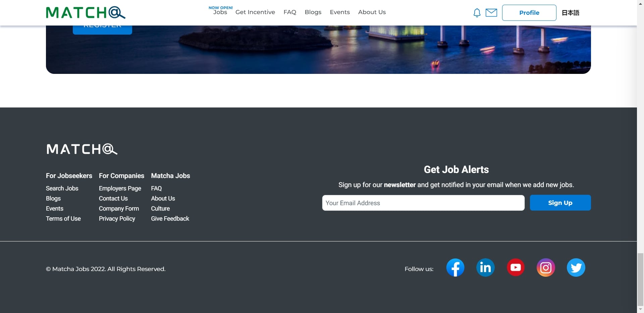Open the Twitter social icon
Image resolution: width=644 pixels, height=313 pixels.
coord(576,267)
